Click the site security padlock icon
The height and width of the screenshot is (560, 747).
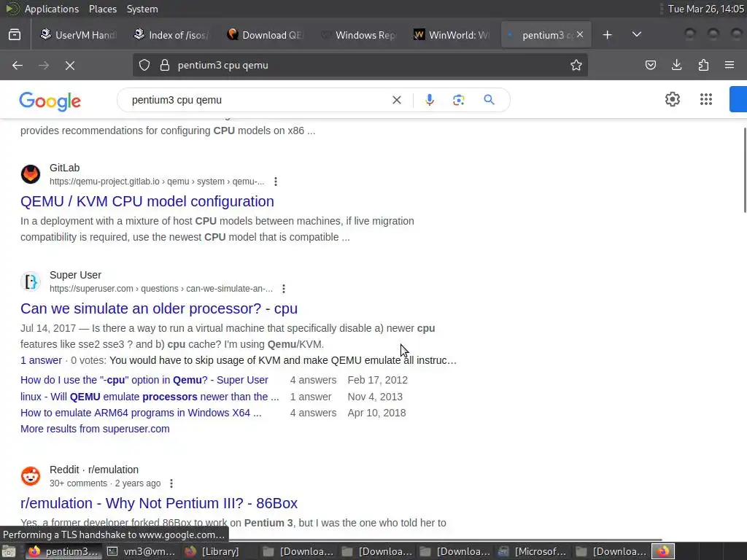pyautogui.click(x=165, y=65)
